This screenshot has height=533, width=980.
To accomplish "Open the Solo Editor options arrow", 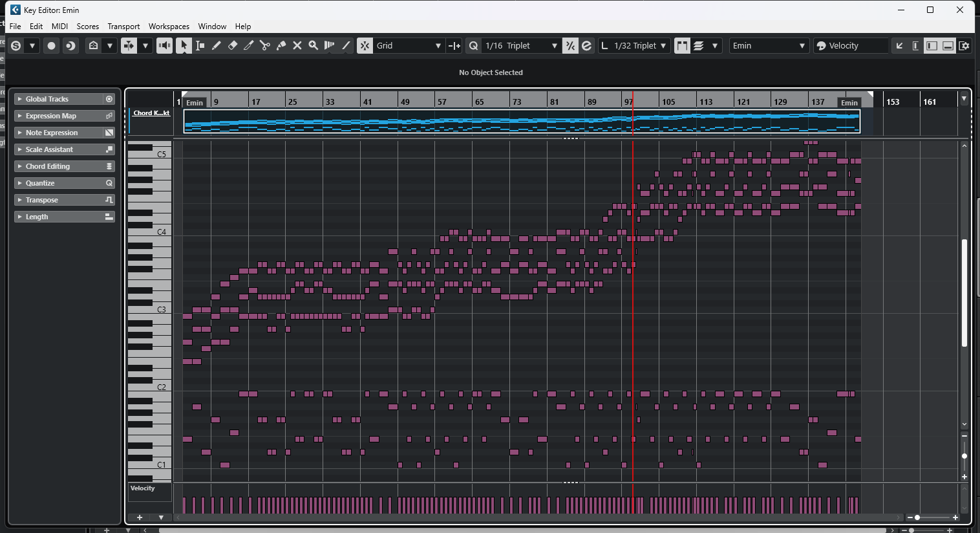I will (32, 45).
